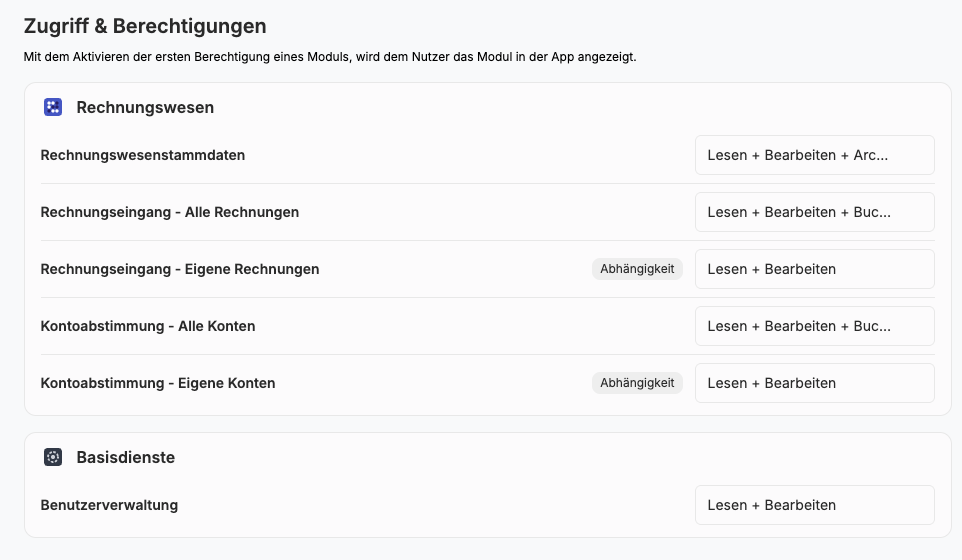Click the description text about module activation
The height and width of the screenshot is (560, 962).
coord(330,57)
